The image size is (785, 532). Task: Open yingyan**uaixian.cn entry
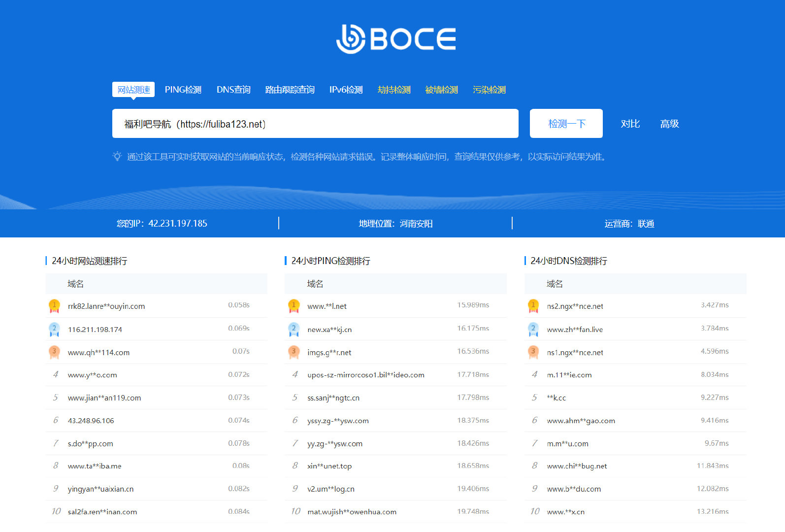click(x=101, y=489)
